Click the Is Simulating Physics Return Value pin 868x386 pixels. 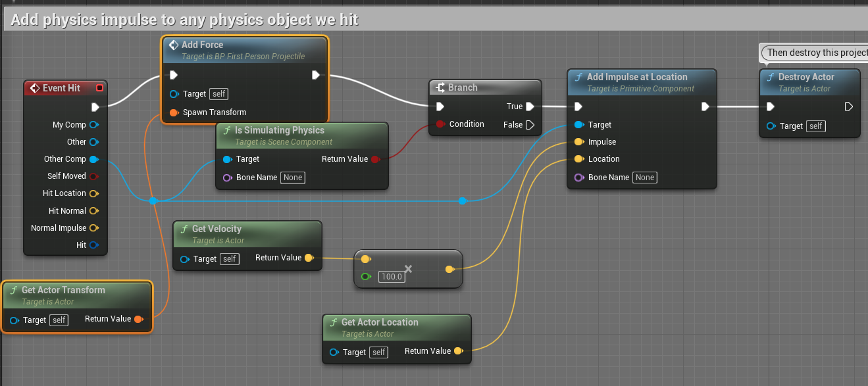point(375,159)
